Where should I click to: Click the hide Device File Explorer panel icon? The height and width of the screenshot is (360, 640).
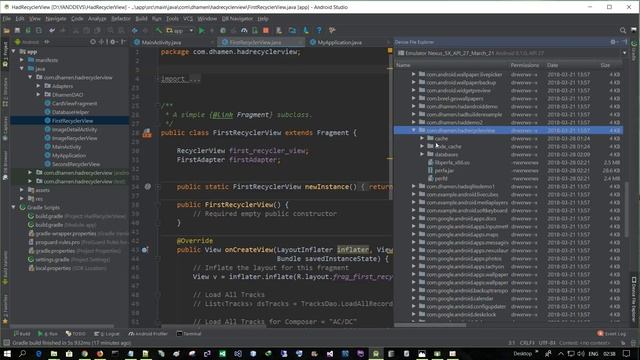point(624,42)
